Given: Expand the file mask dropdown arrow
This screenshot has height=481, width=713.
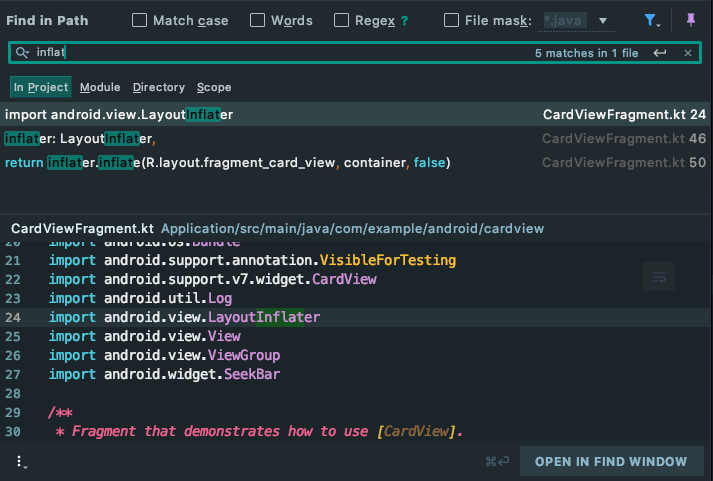Looking at the screenshot, I should tap(603, 21).
